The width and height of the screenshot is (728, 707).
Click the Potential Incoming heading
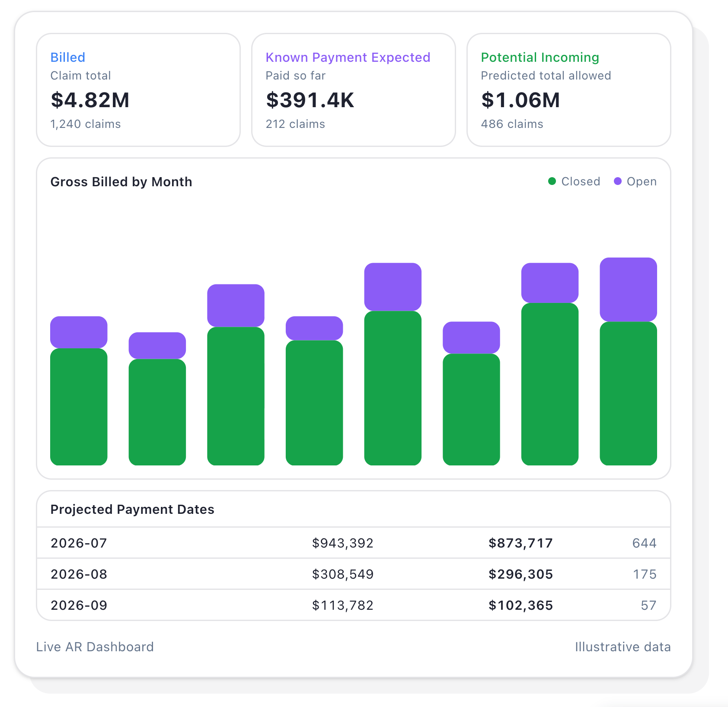click(x=540, y=57)
